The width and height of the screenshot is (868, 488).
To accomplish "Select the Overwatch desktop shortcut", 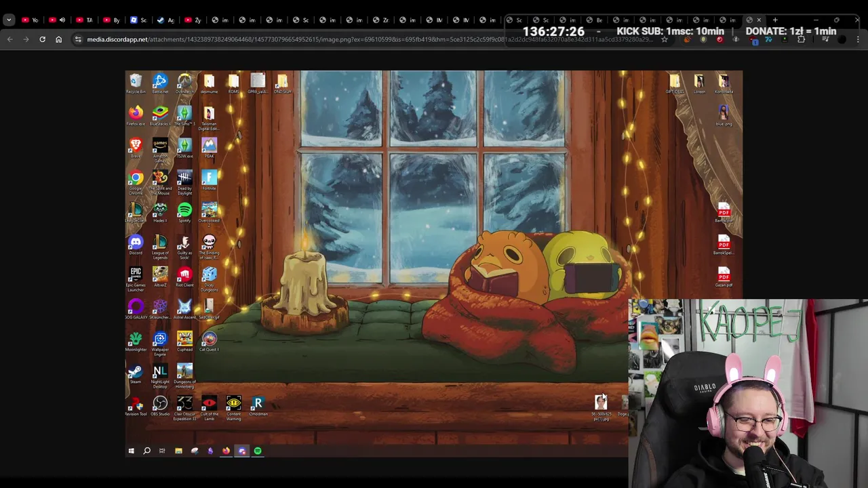I will pyautogui.click(x=184, y=83).
